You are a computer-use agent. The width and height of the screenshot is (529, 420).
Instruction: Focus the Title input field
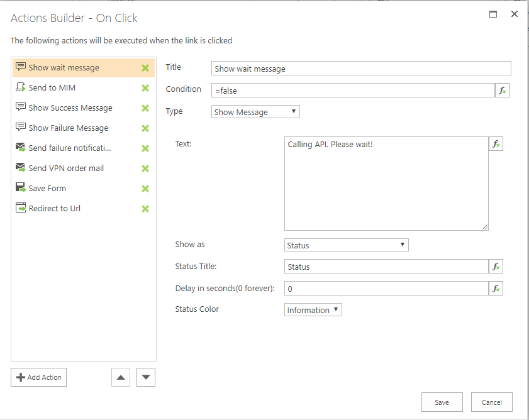361,69
